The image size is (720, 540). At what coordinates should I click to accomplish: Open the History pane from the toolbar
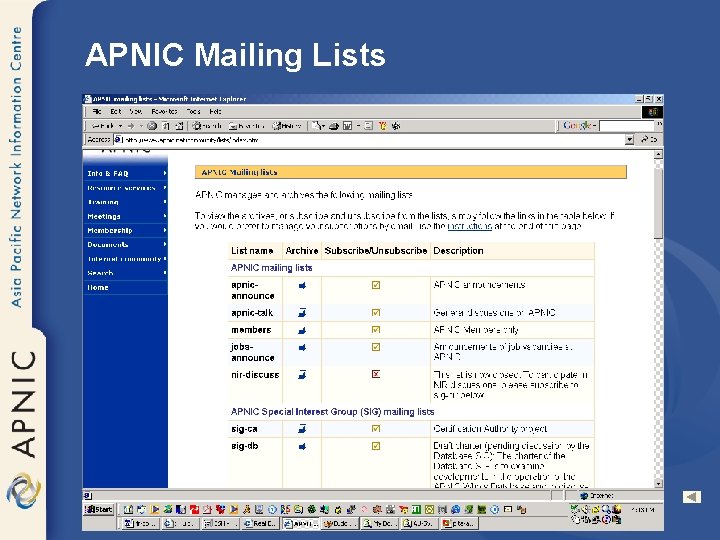tap(287, 126)
